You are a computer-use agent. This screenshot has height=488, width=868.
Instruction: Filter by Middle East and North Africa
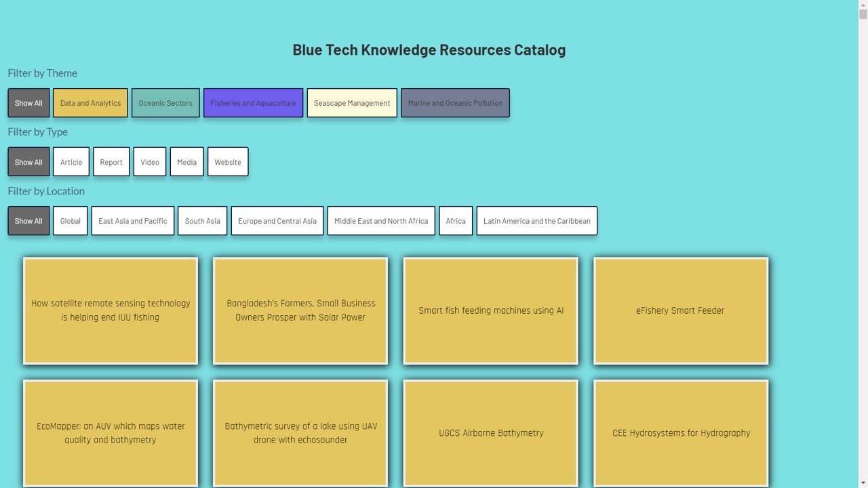[x=381, y=221]
